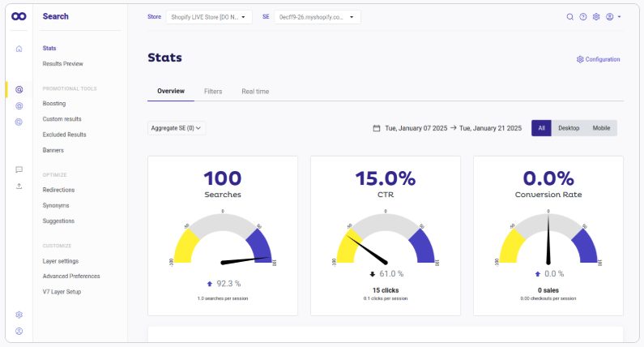The width and height of the screenshot is (644, 347).
Task: Switch to the Real time tab
Action: [255, 92]
